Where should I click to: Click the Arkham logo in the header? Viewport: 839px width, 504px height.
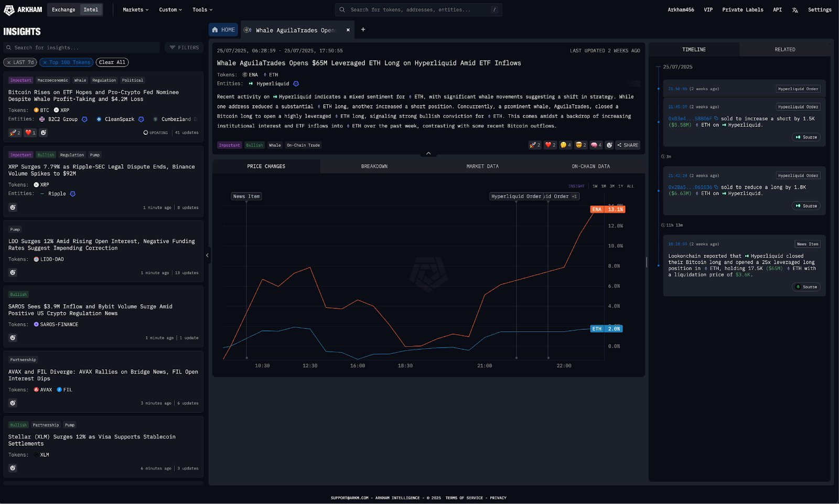[23, 9]
